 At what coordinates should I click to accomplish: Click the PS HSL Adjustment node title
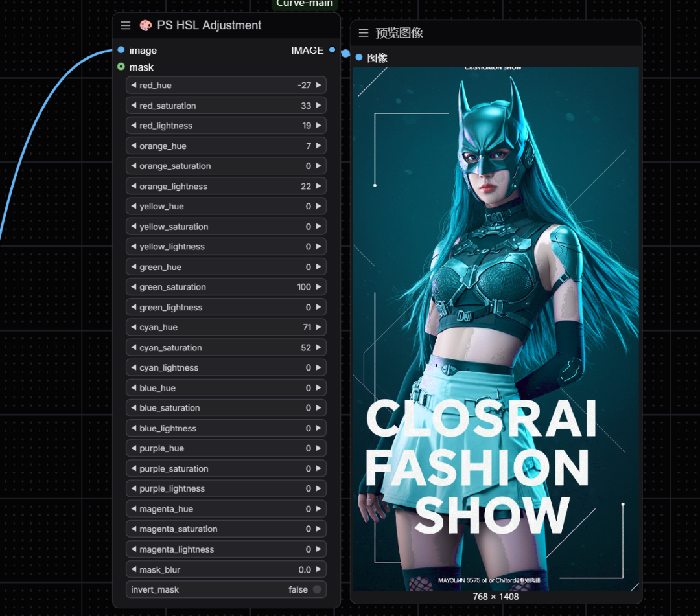[209, 25]
